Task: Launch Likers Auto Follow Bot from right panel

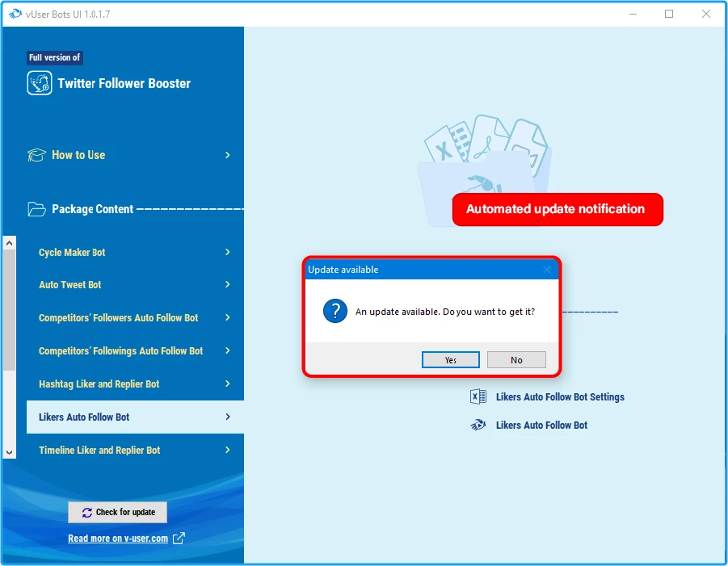Action: click(541, 425)
